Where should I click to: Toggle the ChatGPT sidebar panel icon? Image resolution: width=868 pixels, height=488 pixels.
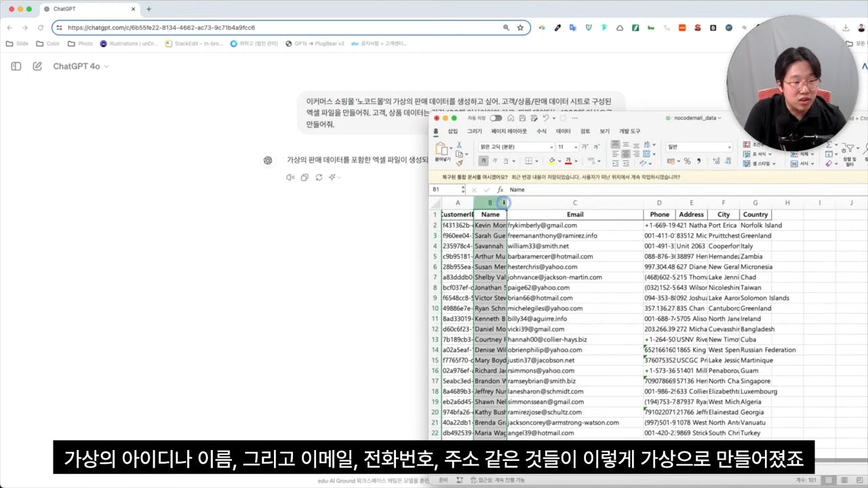pyautogui.click(x=16, y=66)
